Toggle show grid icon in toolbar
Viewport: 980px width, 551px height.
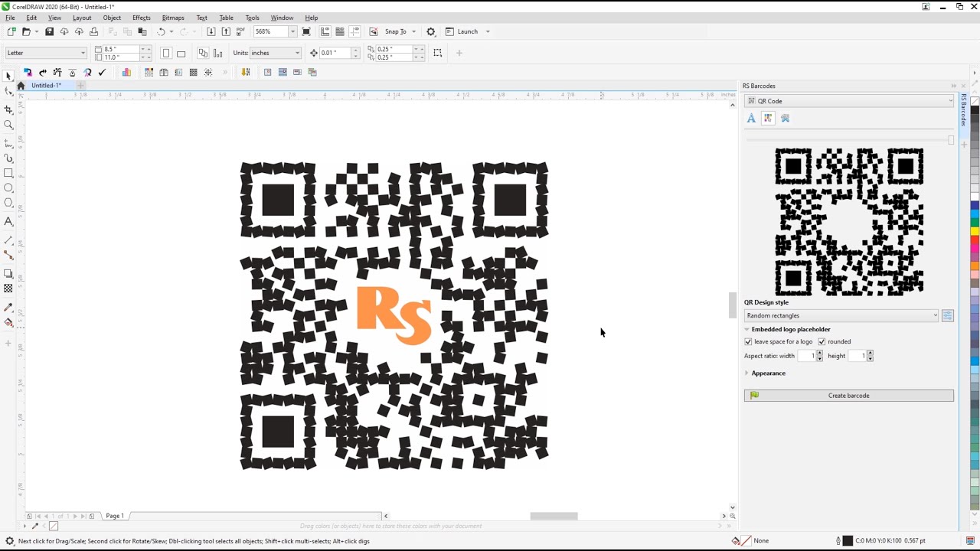[x=340, y=31]
